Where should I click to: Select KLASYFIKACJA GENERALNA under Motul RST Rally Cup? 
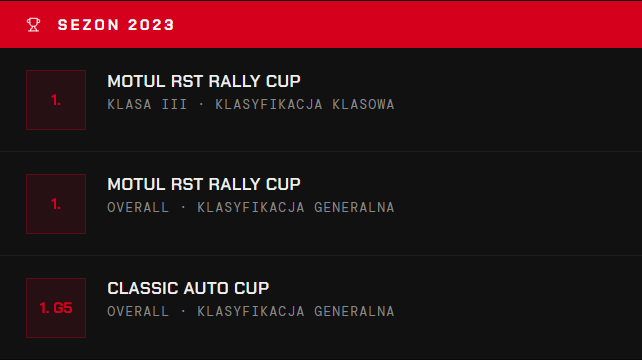pyautogui.click(x=296, y=208)
